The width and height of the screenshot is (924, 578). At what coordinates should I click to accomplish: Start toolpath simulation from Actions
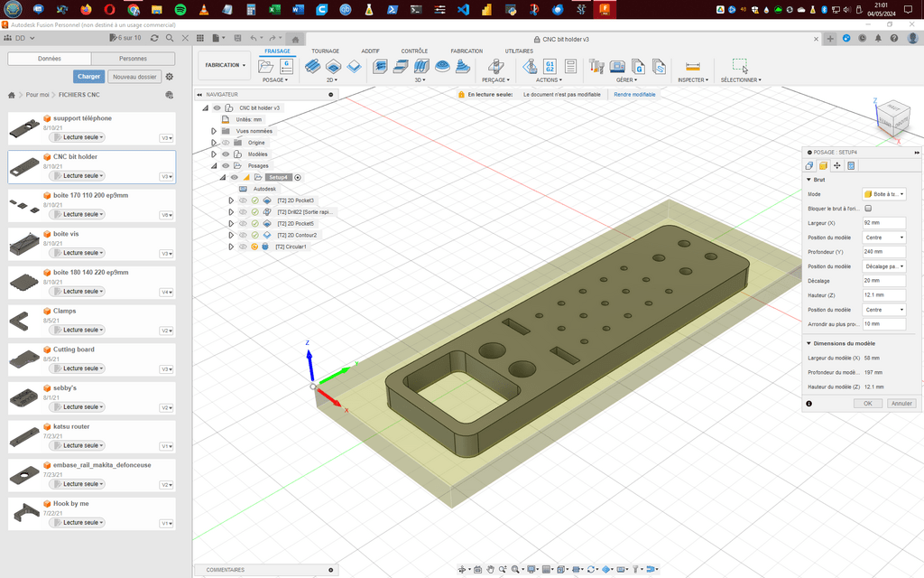pos(529,67)
